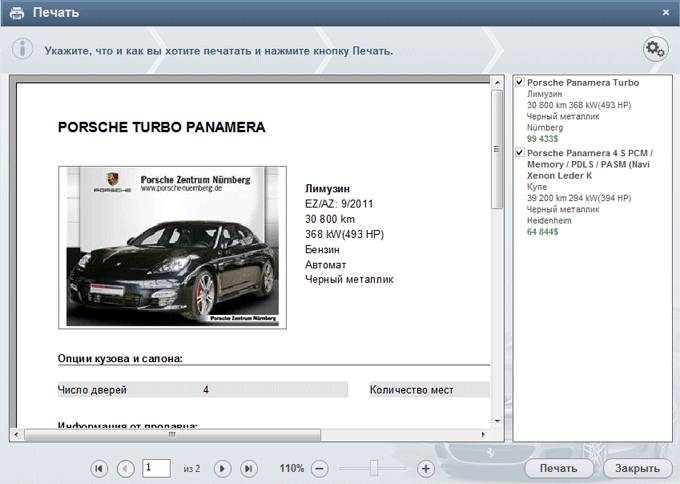Click the horizontal scrollbar thumb

tap(172, 434)
